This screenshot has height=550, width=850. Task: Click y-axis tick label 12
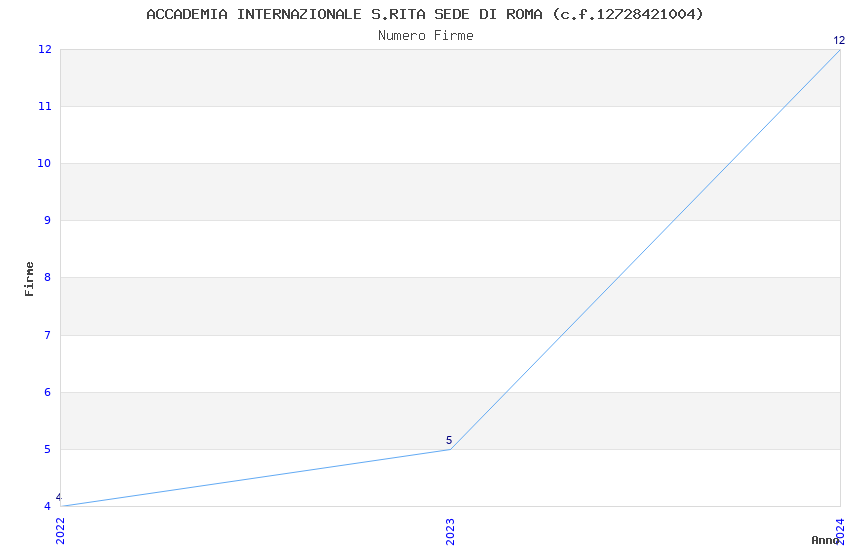[44, 49]
